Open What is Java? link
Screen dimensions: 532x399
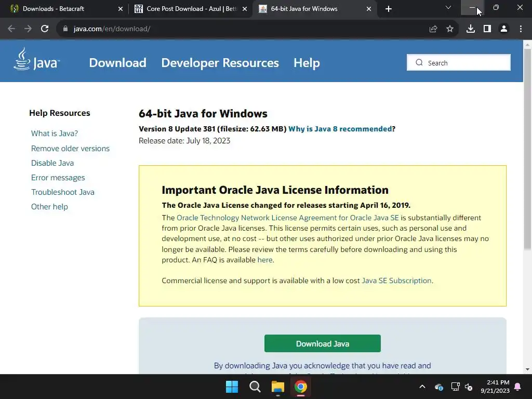click(x=54, y=134)
